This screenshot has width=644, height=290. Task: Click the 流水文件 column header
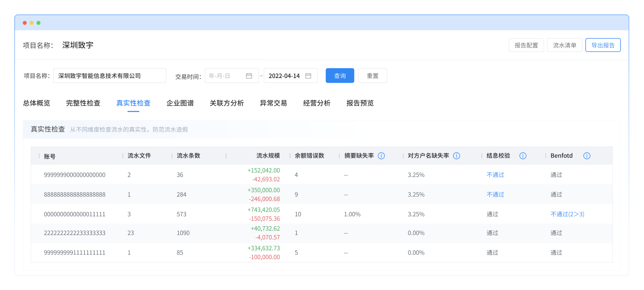(x=139, y=156)
